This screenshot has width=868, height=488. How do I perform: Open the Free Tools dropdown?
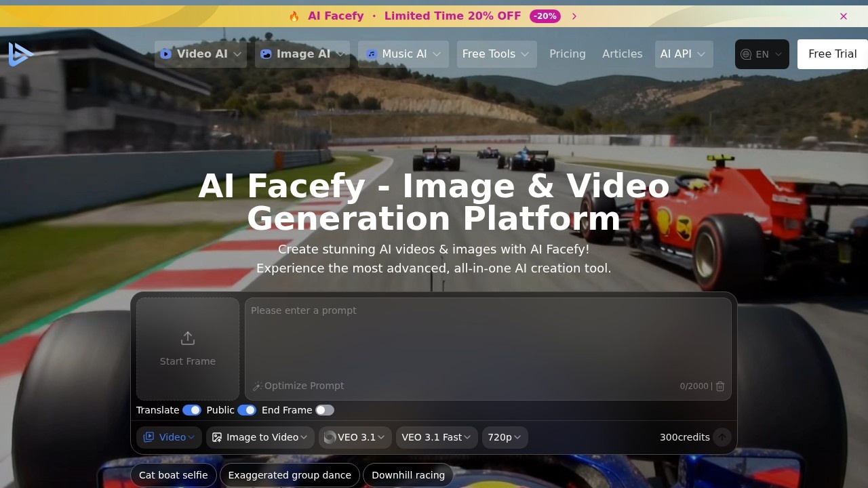pyautogui.click(x=497, y=54)
